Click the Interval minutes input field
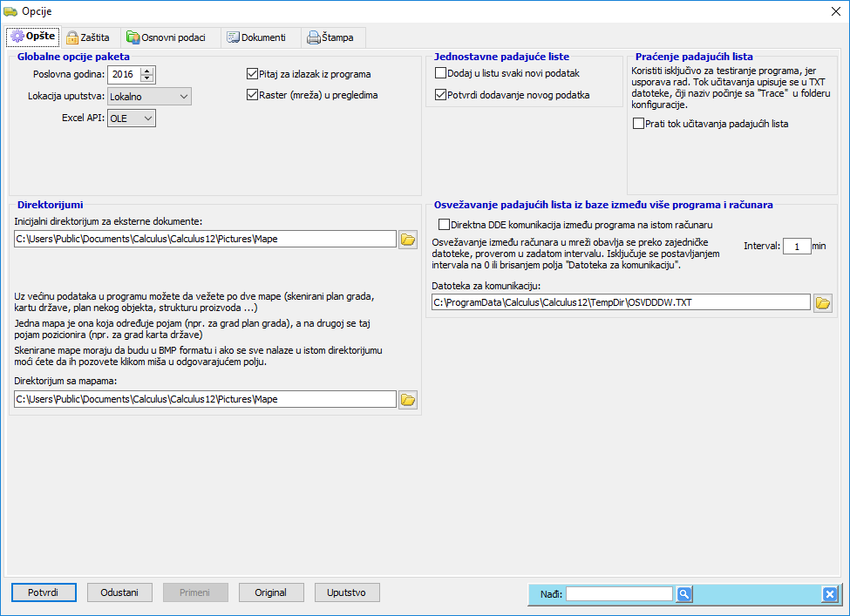This screenshot has height=616, width=850. coord(796,246)
